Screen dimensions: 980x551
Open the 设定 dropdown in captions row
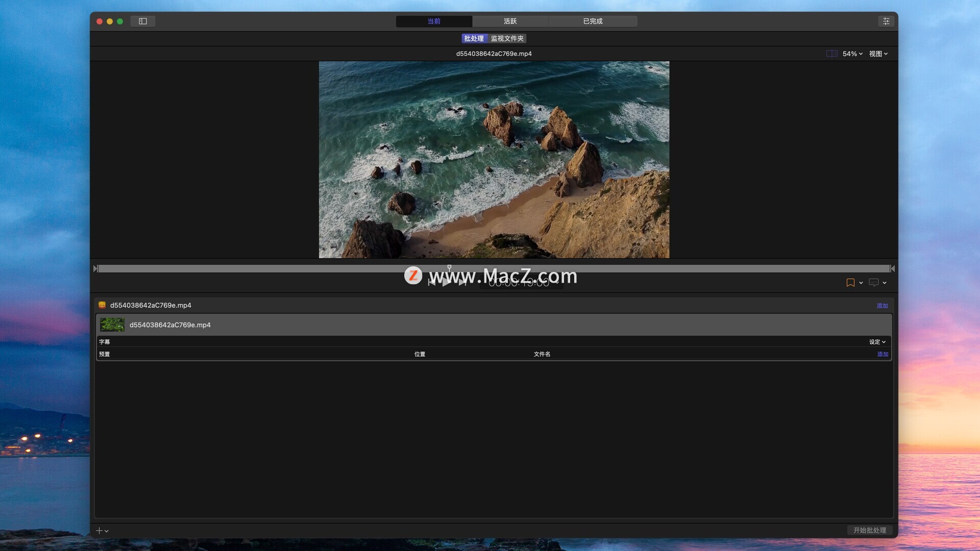877,342
